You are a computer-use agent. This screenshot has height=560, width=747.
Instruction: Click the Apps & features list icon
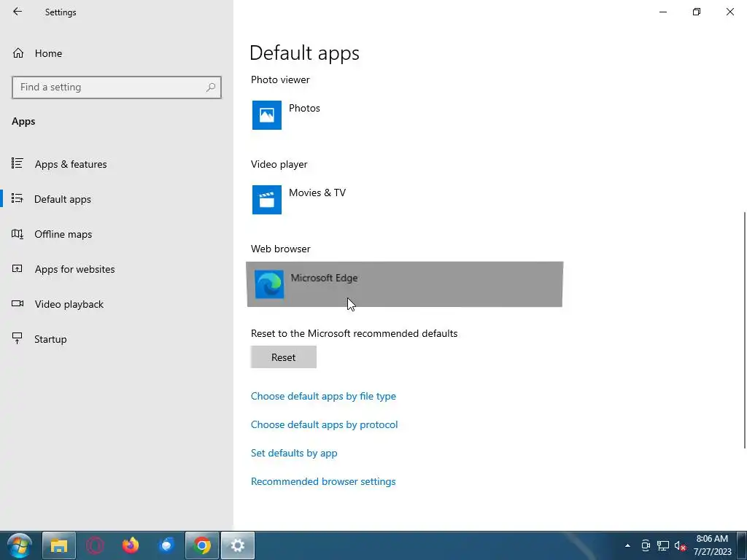[18, 164]
